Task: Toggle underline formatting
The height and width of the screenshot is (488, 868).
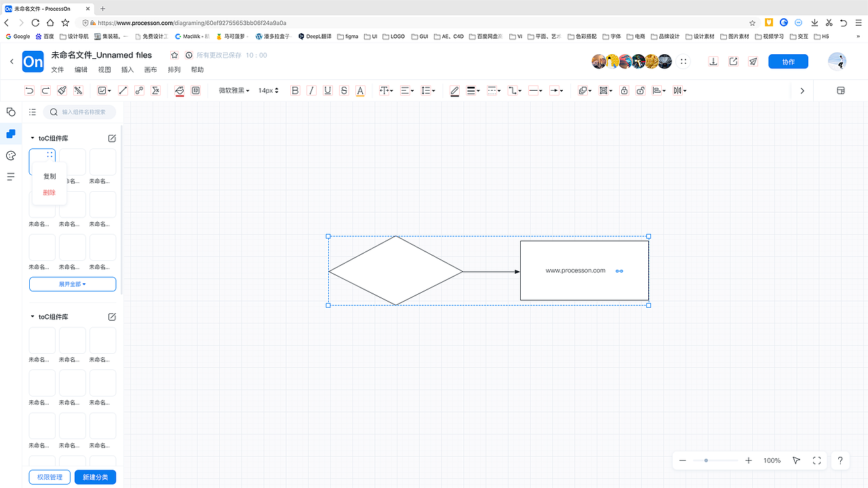Action: tap(328, 90)
